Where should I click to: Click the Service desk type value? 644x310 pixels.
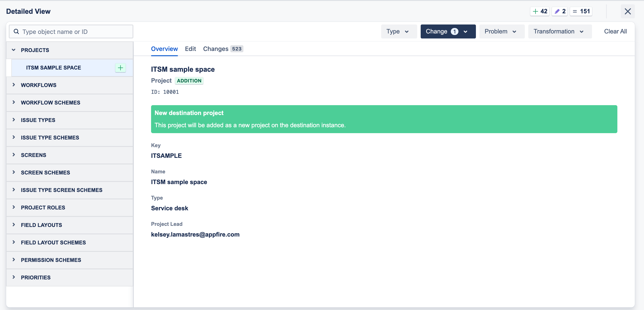click(169, 208)
